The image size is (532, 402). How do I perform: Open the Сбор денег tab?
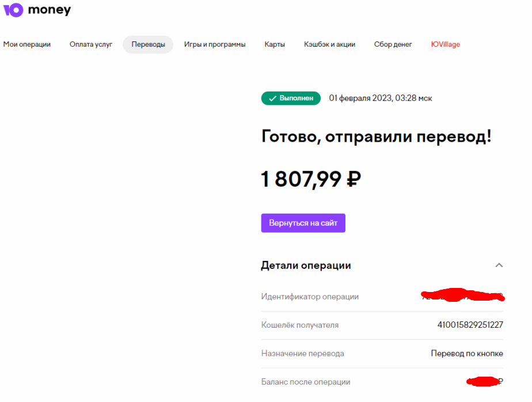pos(393,44)
